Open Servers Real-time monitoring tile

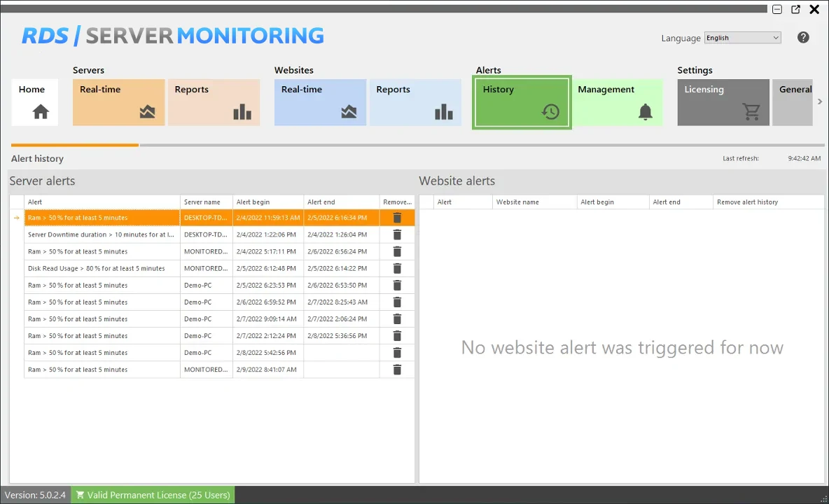point(118,102)
